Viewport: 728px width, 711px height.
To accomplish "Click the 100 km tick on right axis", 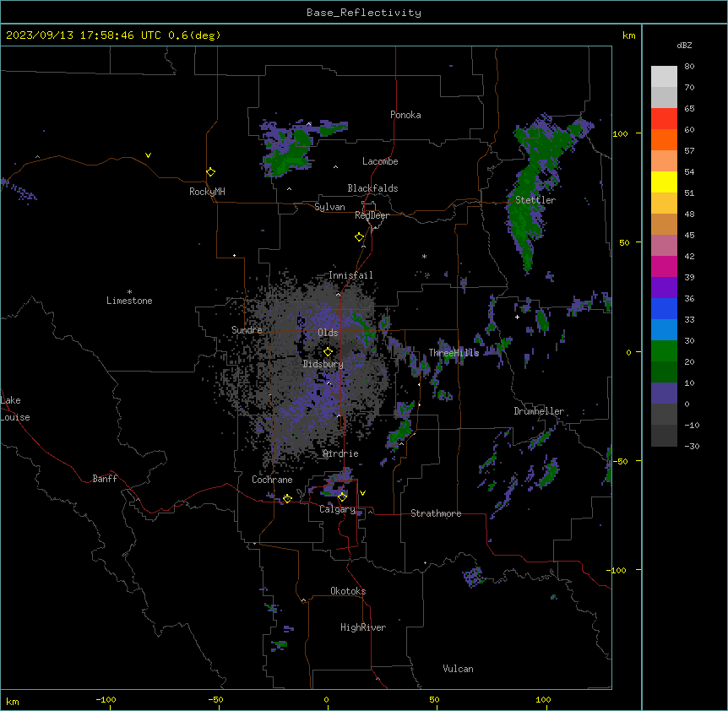I will tap(620, 133).
